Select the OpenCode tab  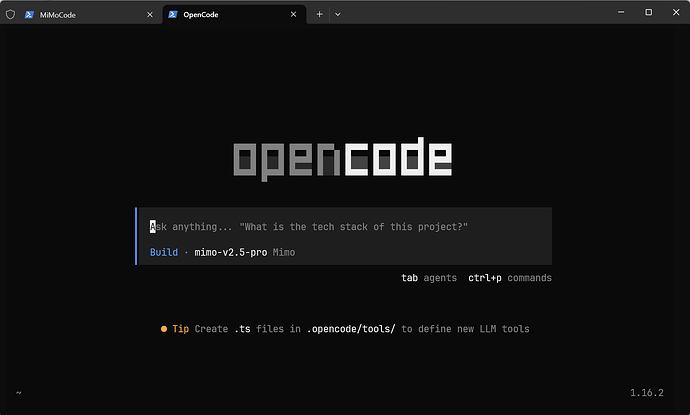[x=235, y=15]
